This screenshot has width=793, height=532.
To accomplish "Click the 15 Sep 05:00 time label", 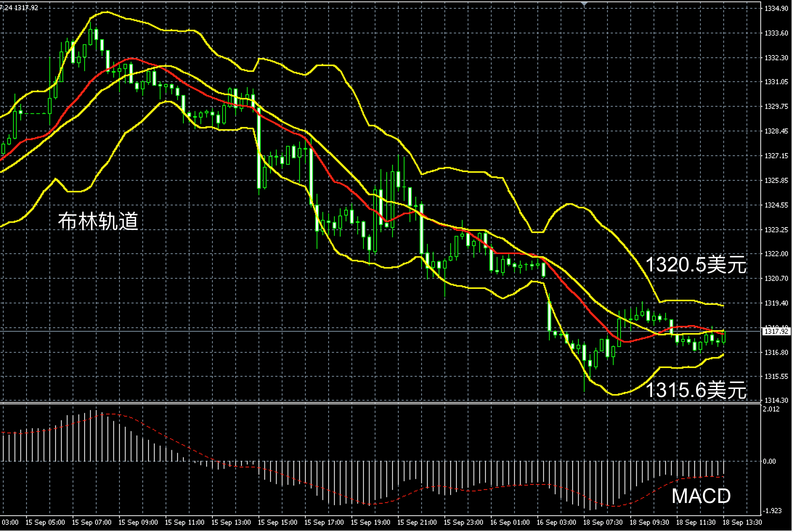I will tap(45, 523).
